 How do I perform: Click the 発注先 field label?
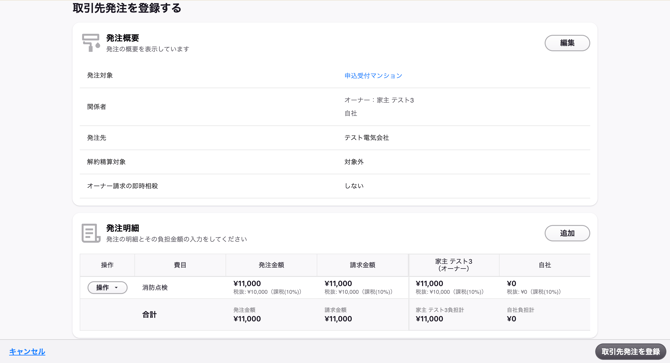pyautogui.click(x=97, y=138)
